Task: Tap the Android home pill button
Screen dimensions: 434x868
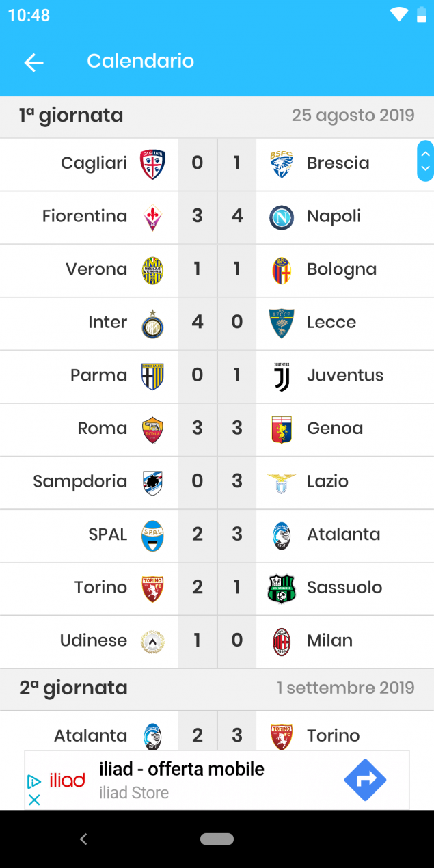Action: coord(217,839)
